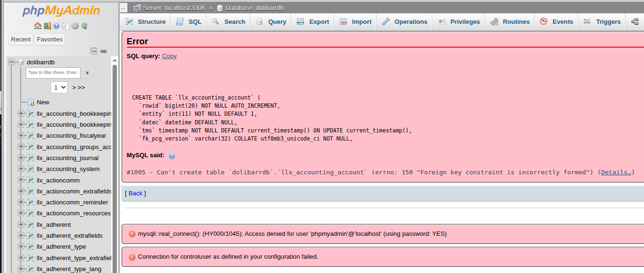Viewport: 644px width, 273px height.
Task: Click the Designer icon after Triggers tab
Action: point(635,21)
